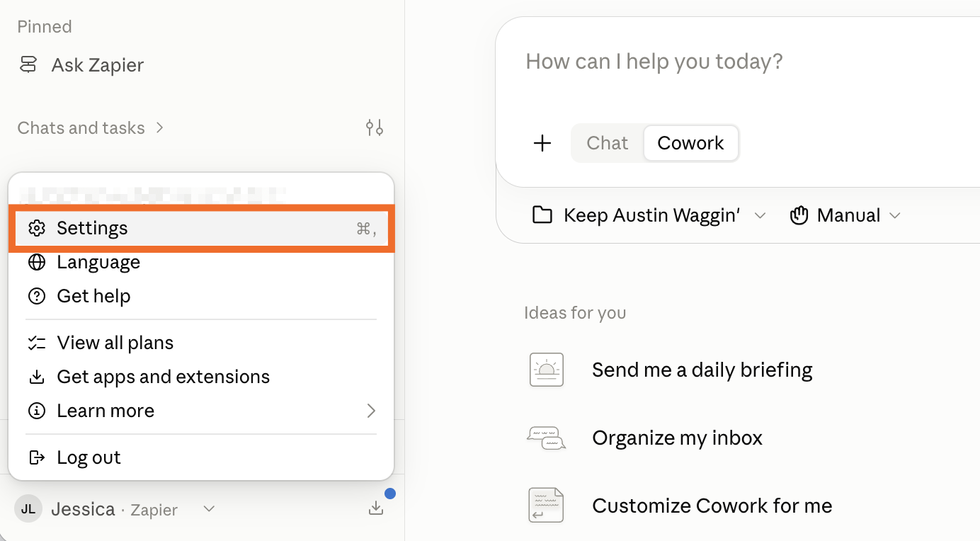The width and height of the screenshot is (980, 541).
Task: Click the Learn more info icon
Action: (37, 411)
